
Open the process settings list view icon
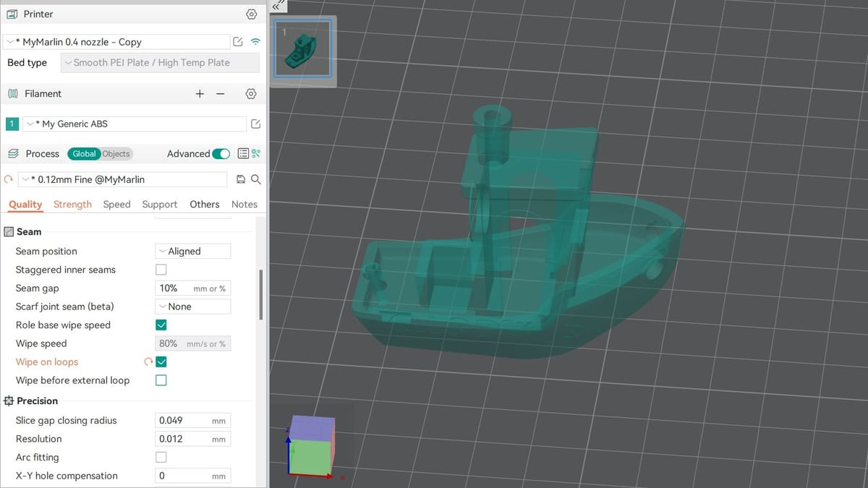[243, 153]
